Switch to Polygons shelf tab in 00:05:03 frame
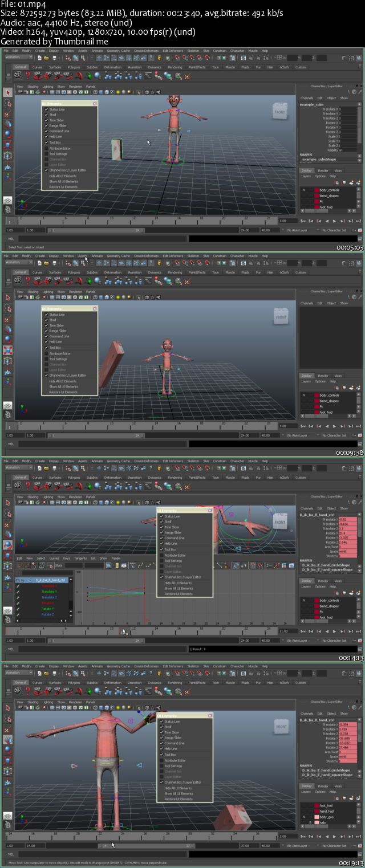 point(74,67)
